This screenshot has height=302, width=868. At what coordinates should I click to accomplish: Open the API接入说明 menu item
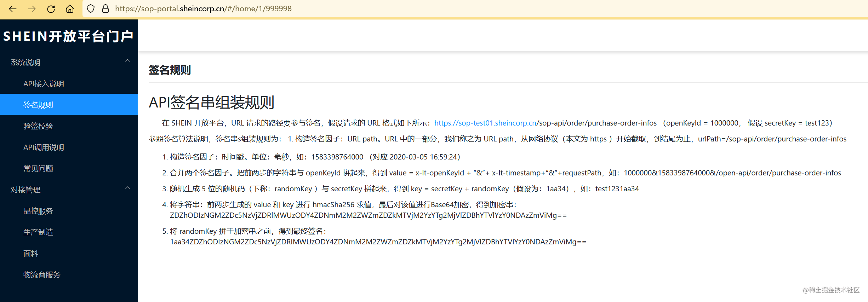(x=69, y=83)
